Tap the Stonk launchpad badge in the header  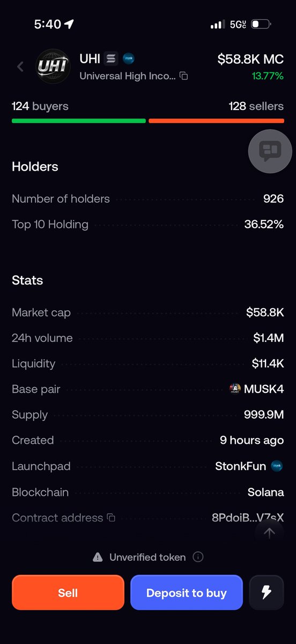click(x=129, y=58)
